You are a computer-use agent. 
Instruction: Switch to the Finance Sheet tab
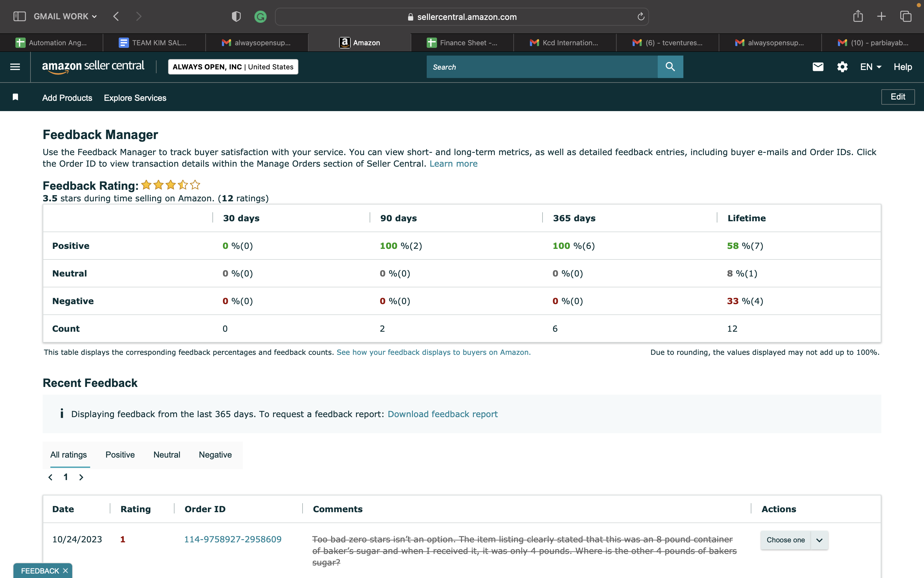[462, 43]
